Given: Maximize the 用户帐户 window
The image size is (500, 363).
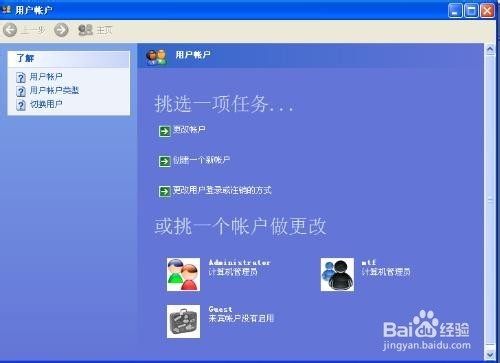Looking at the screenshot, I should point(471,11).
